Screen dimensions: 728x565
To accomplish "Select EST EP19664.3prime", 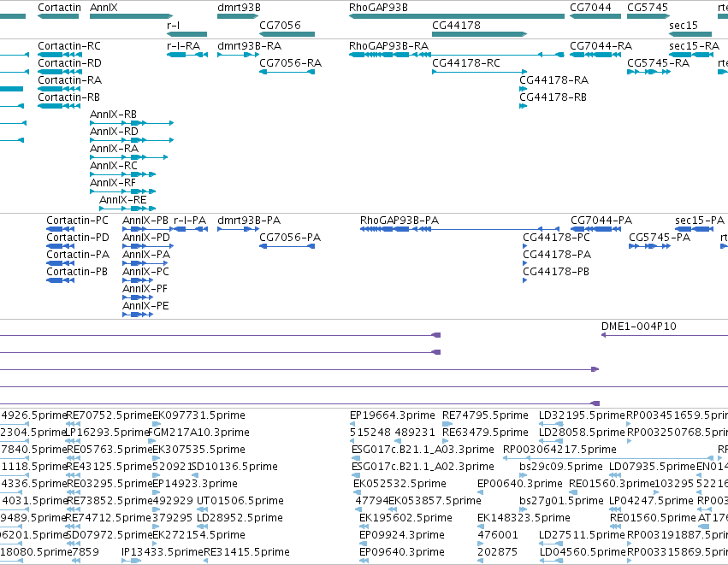I will (352, 424).
